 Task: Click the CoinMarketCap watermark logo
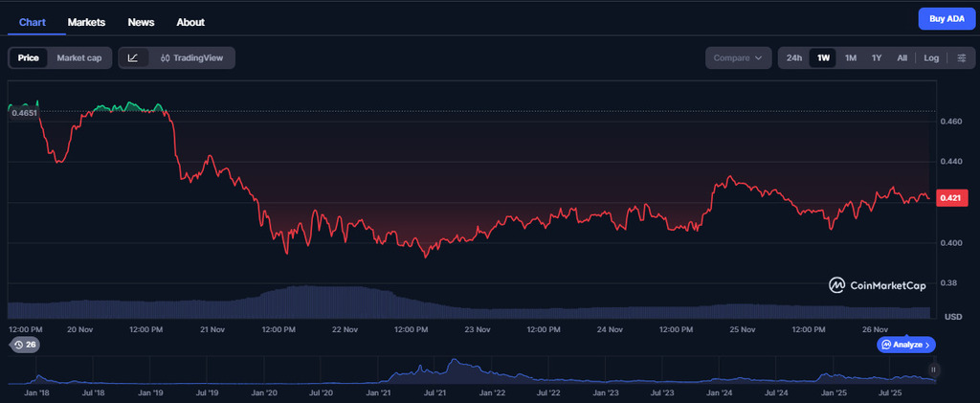tap(879, 284)
